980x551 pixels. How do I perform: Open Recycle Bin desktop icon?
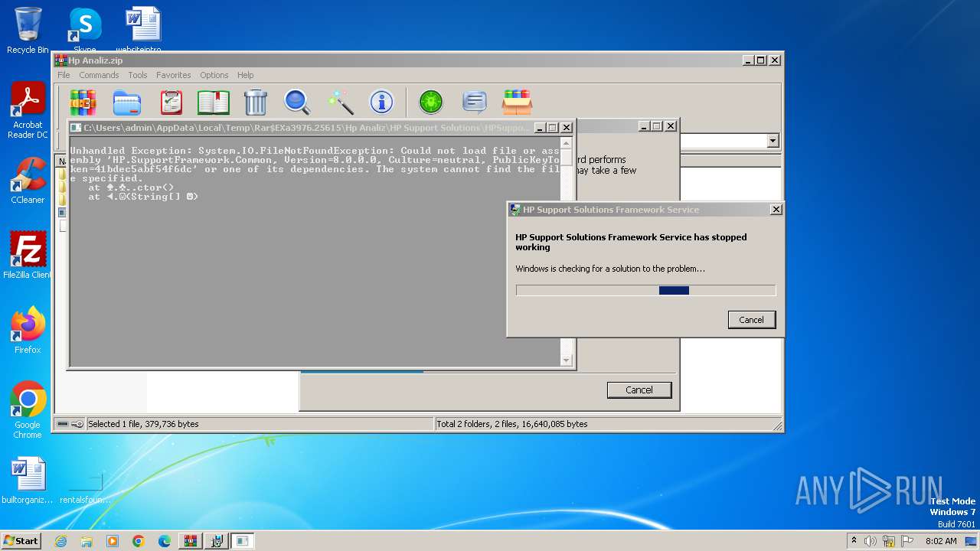(x=28, y=31)
